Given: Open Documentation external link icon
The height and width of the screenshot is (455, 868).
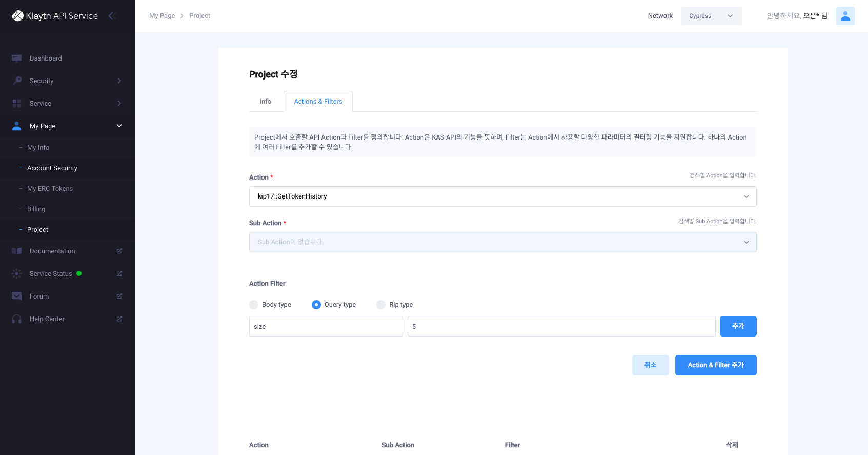Looking at the screenshot, I should (x=119, y=251).
